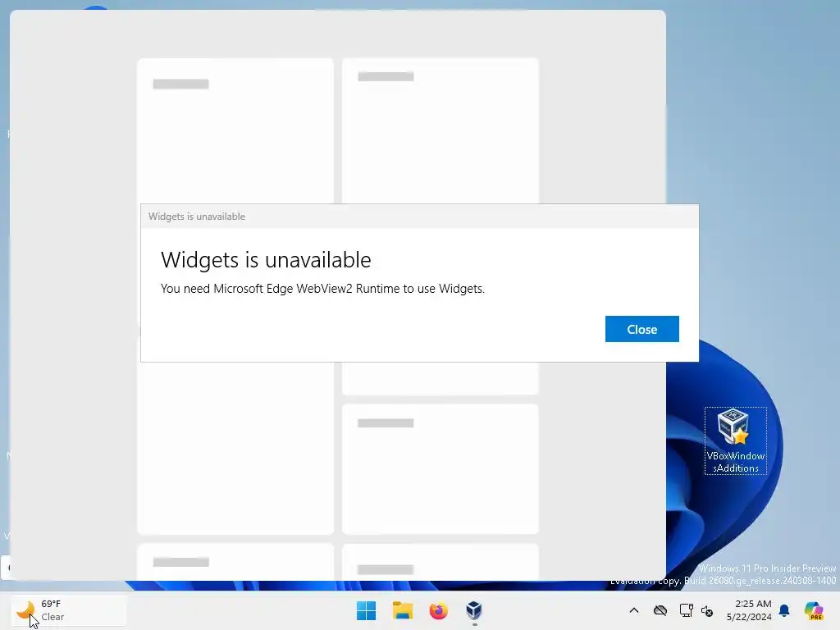
Task: Click the cloud sync off tray icon
Action: (x=660, y=610)
